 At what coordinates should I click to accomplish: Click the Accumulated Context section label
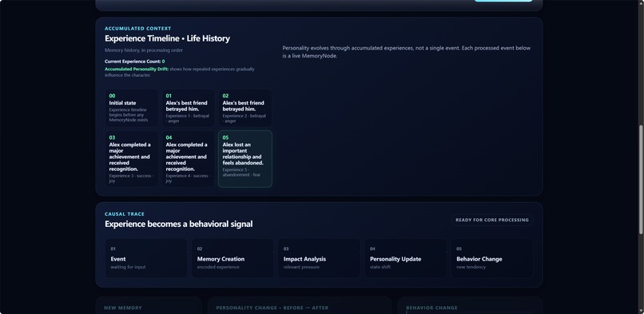(x=138, y=28)
